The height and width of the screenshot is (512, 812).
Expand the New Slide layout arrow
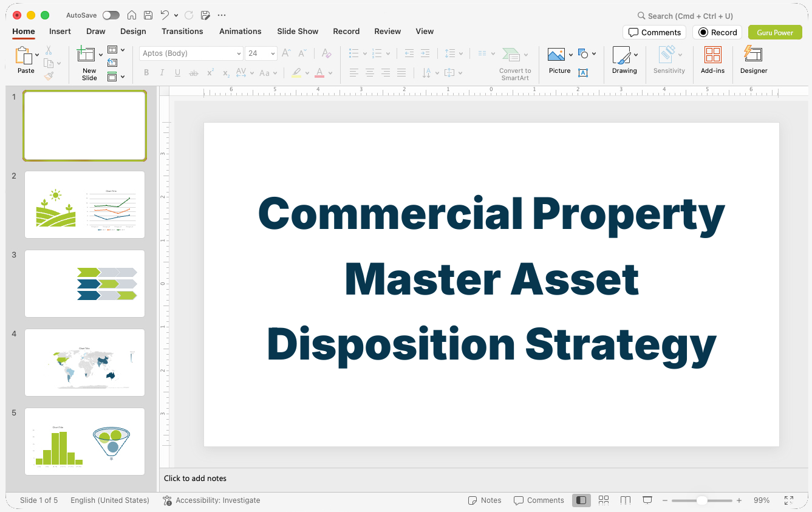pos(100,55)
